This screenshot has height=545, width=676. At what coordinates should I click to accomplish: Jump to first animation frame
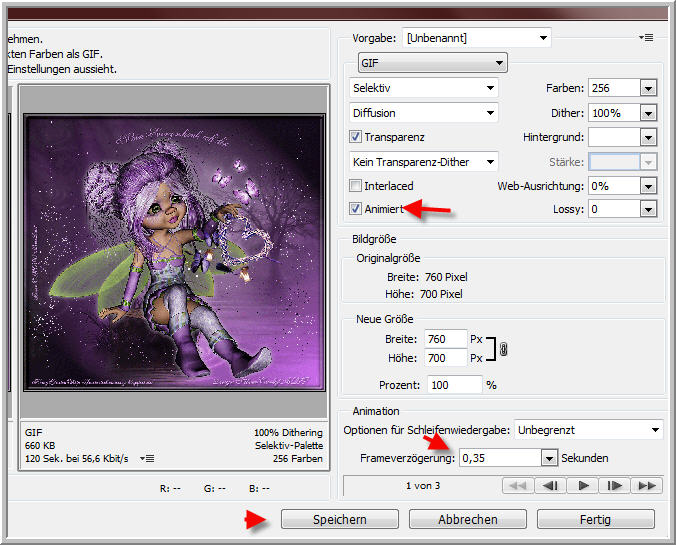[520, 486]
